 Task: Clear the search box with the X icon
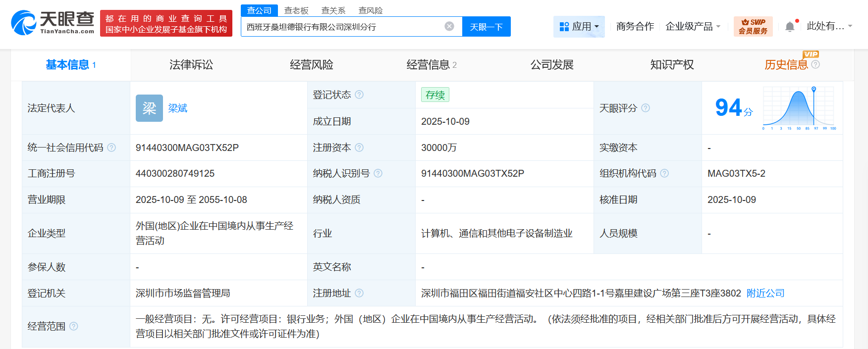449,27
